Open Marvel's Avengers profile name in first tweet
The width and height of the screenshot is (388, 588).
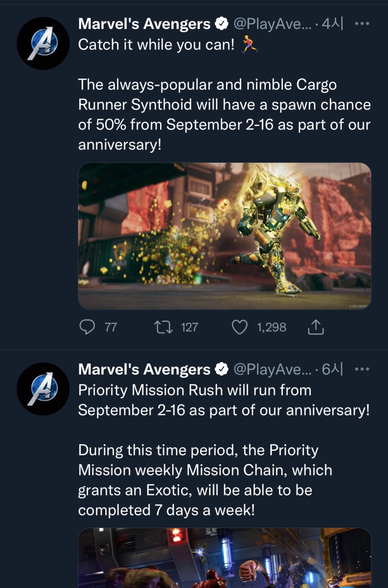tap(144, 24)
